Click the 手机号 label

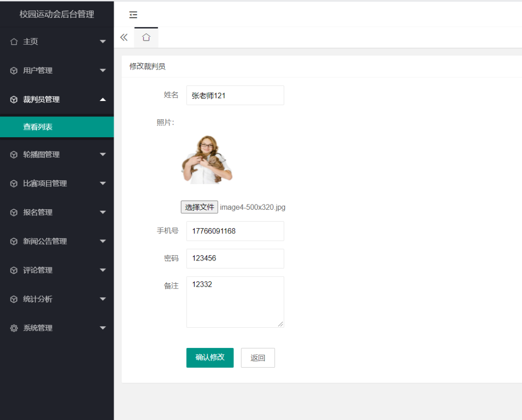coord(167,231)
